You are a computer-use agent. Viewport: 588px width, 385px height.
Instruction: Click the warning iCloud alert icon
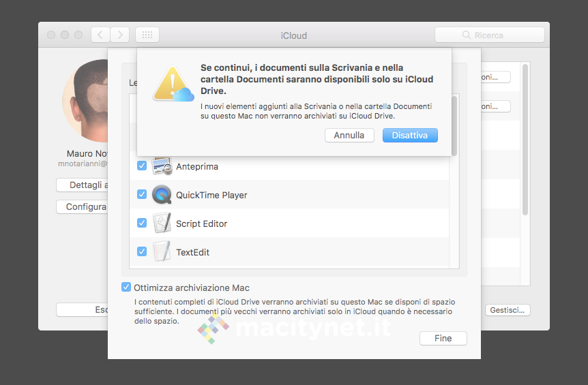(173, 84)
